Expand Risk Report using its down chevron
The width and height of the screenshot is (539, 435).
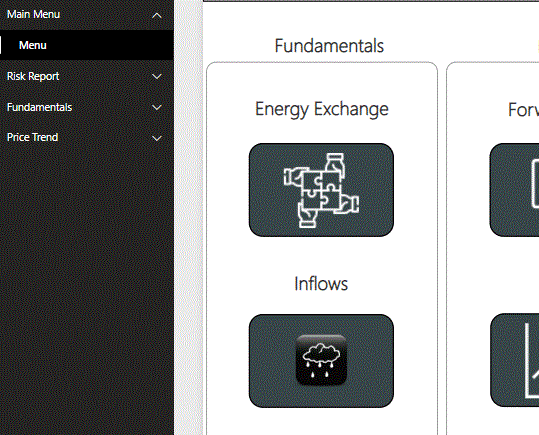tap(157, 76)
